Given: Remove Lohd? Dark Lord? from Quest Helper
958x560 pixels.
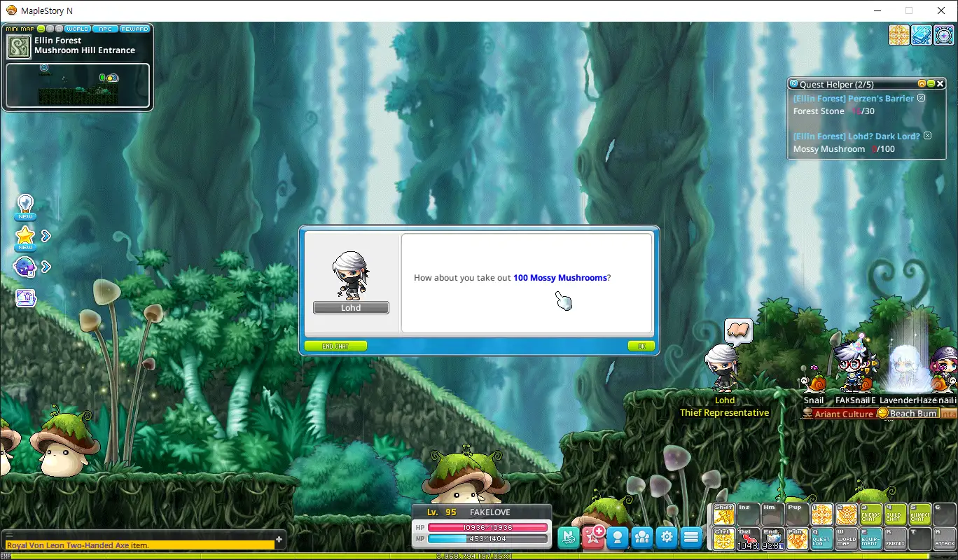Looking at the screenshot, I should click(927, 136).
